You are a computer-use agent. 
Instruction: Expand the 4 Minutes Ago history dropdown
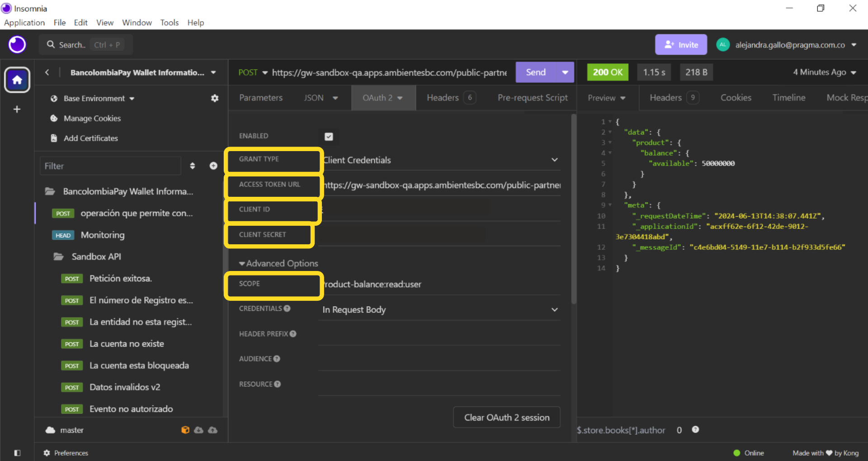825,72
